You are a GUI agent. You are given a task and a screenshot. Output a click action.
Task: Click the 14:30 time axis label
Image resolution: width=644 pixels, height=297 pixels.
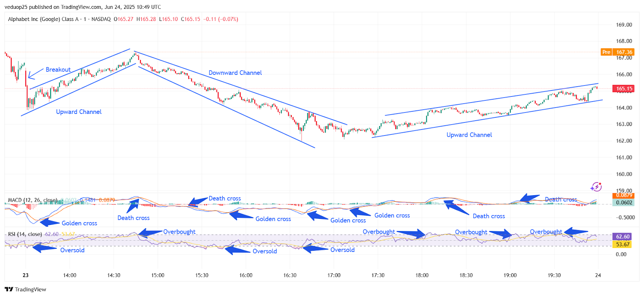click(114, 275)
